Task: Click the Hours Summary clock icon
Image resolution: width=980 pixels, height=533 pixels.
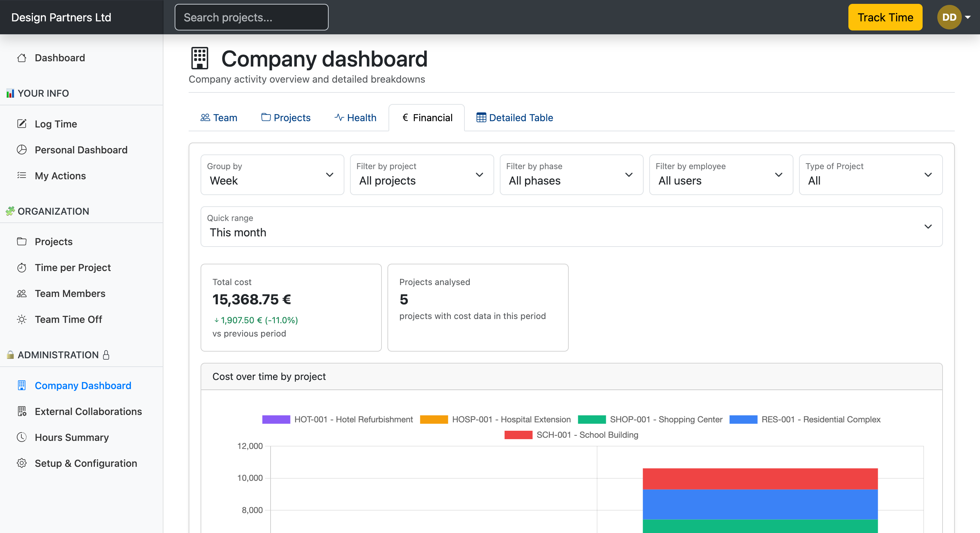Action: pos(22,437)
